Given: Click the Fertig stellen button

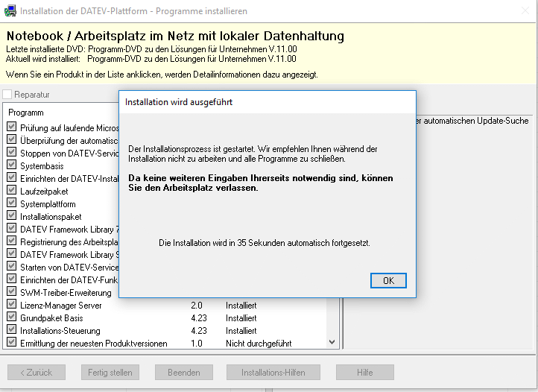Looking at the screenshot, I should click(x=110, y=372).
